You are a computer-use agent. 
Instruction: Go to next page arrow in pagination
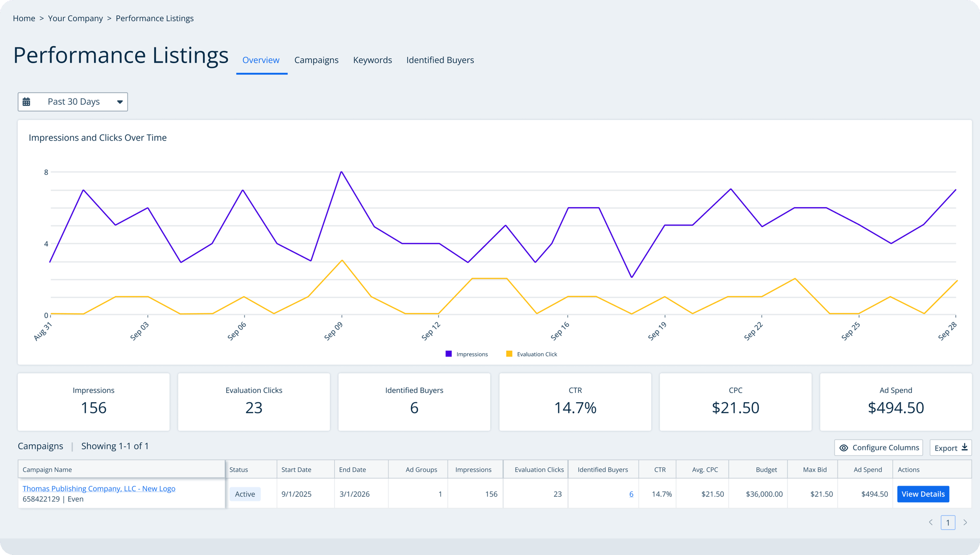tap(965, 523)
